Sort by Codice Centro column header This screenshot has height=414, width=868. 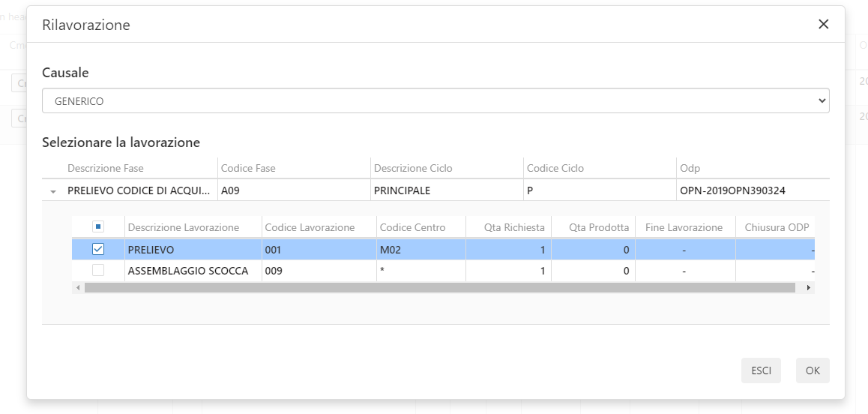pyautogui.click(x=412, y=227)
